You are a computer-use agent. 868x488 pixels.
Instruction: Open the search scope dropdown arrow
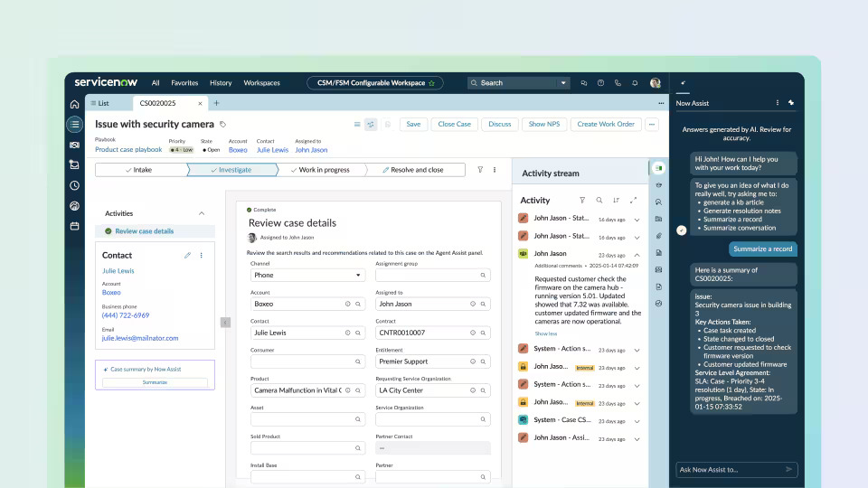point(563,83)
